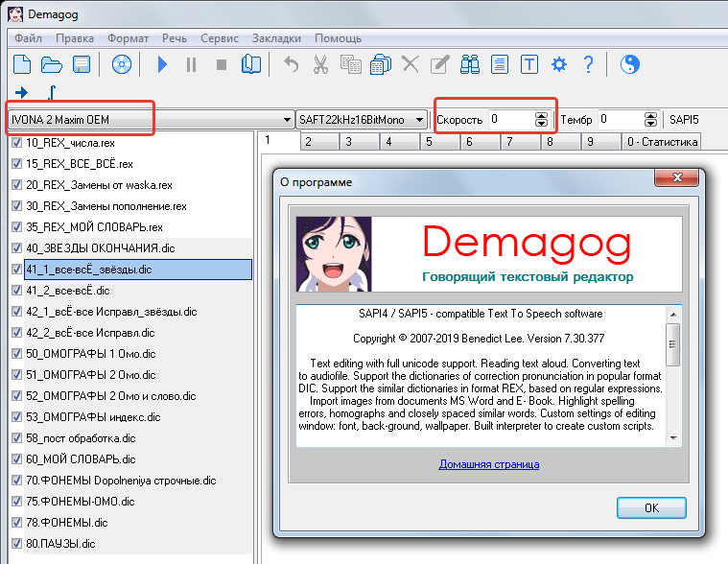This screenshot has width=728, height=564.
Task: Uncheck 10_REX_числа.rex dictionary
Action: [16, 143]
